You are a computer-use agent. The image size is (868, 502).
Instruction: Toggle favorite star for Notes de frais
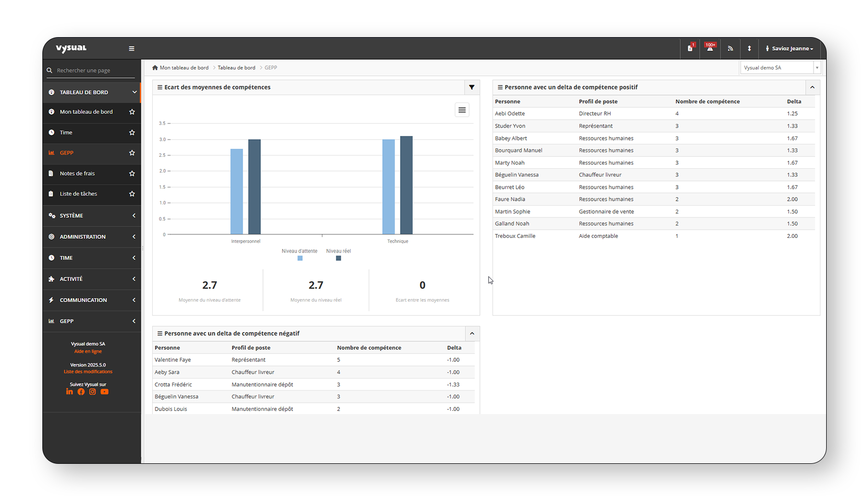tap(132, 174)
